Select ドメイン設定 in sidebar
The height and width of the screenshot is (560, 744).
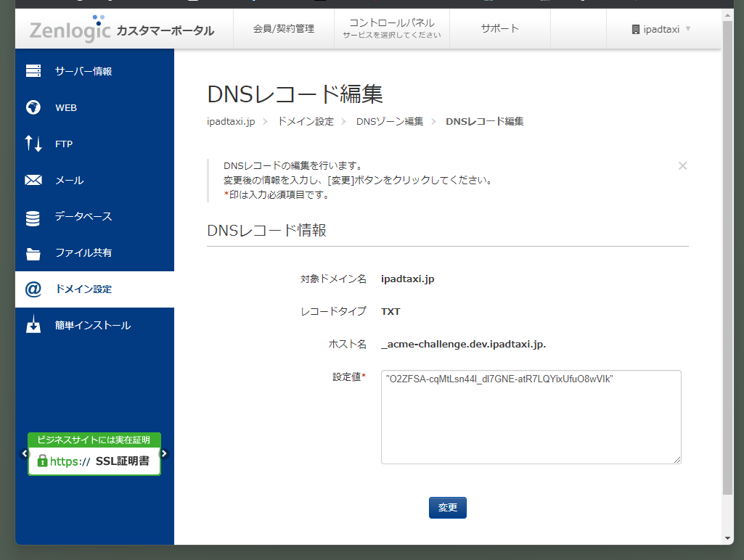pyautogui.click(x=94, y=289)
